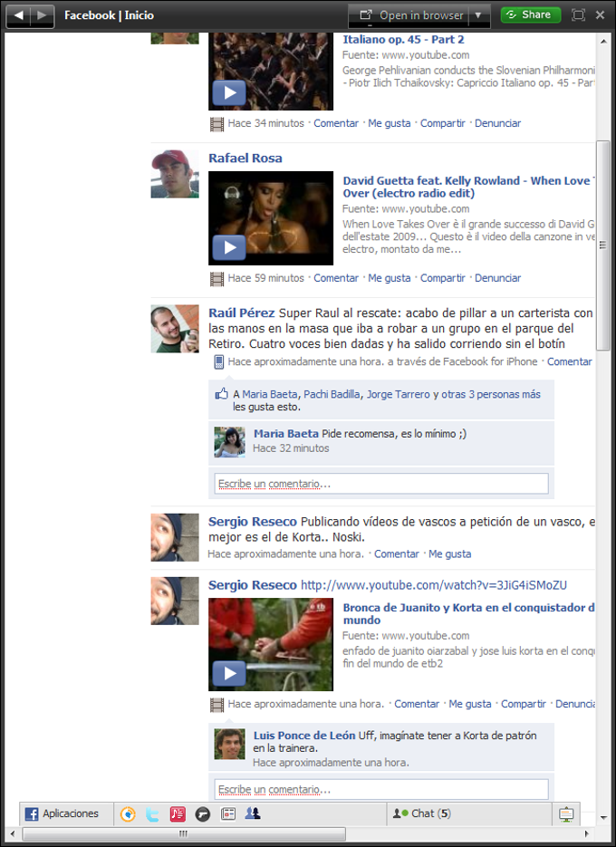The image size is (616, 847).
Task: Click Comentar on the 34 minutos post
Action: point(336,123)
